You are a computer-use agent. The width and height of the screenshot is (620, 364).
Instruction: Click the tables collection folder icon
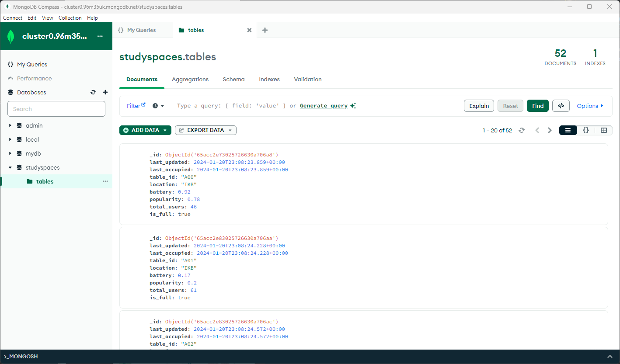(x=30, y=181)
